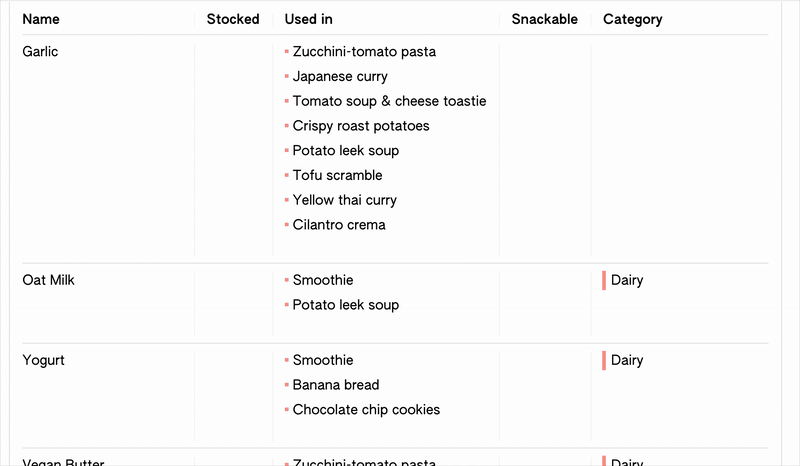The width and height of the screenshot is (800, 466).
Task: Open the Japanese curry recipe
Action: (x=340, y=76)
